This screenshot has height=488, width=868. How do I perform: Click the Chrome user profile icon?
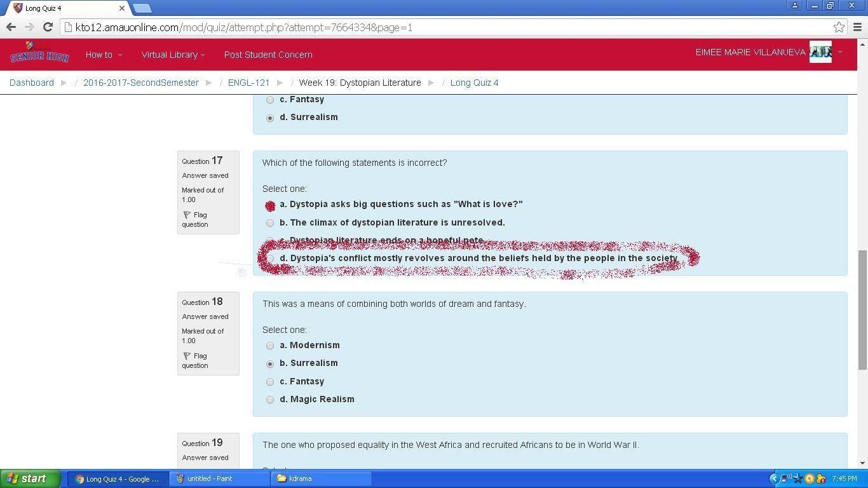[x=794, y=5]
